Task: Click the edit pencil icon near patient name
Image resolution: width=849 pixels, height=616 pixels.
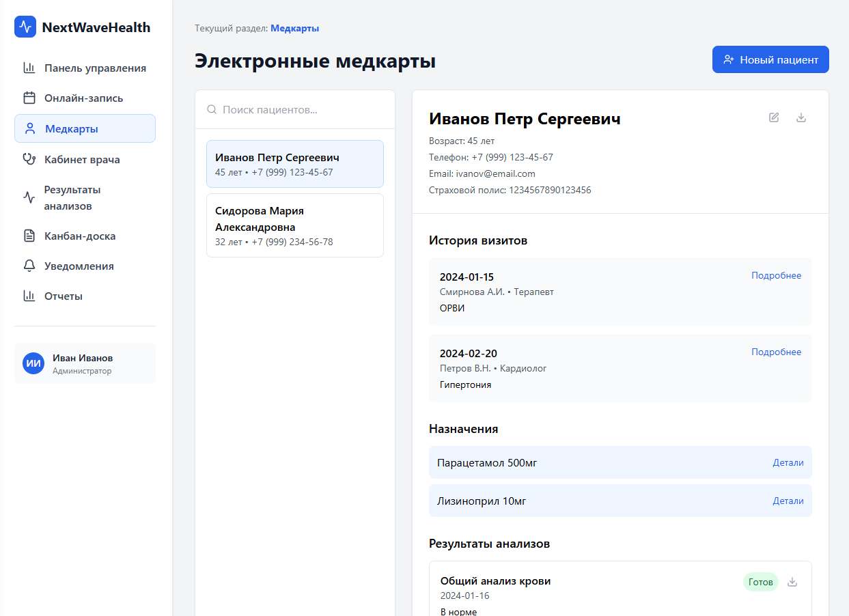Action: pos(773,117)
